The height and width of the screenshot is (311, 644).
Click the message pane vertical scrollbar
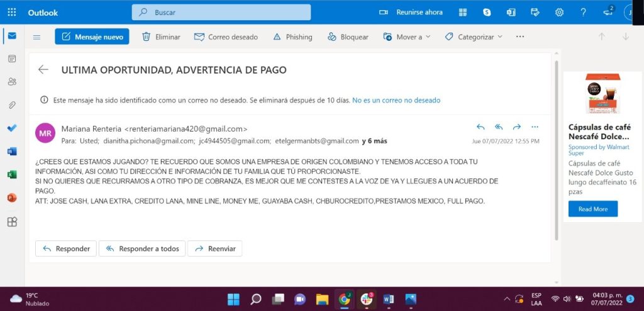click(555, 151)
